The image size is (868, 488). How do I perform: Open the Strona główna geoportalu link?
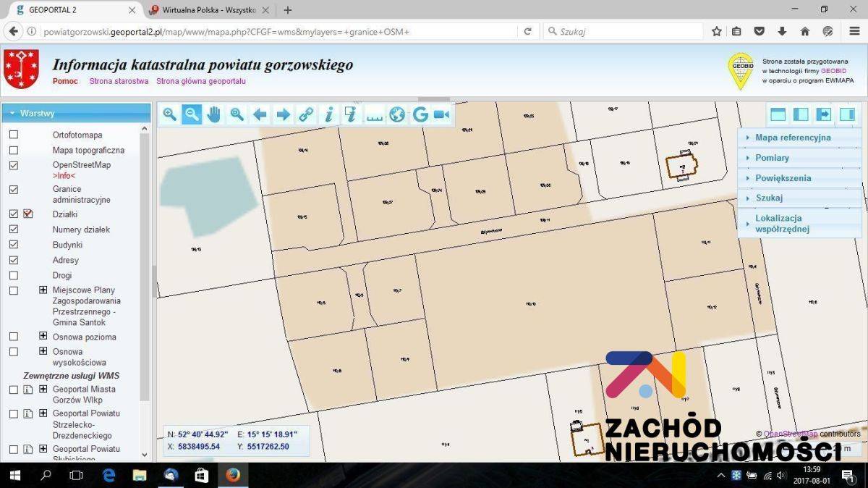coord(201,81)
